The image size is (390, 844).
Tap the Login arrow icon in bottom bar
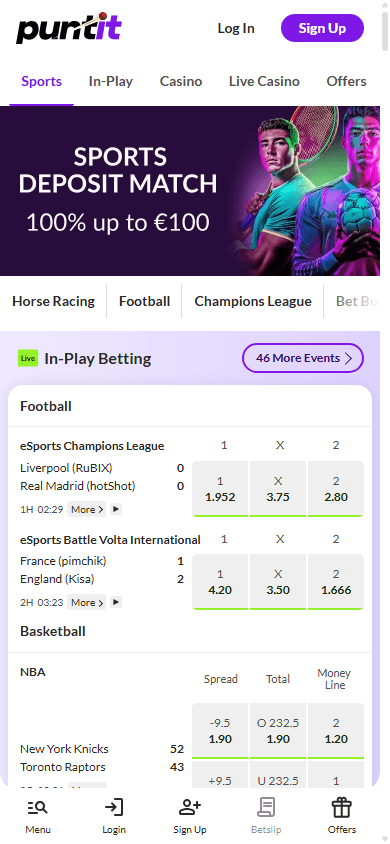pyautogui.click(x=114, y=807)
